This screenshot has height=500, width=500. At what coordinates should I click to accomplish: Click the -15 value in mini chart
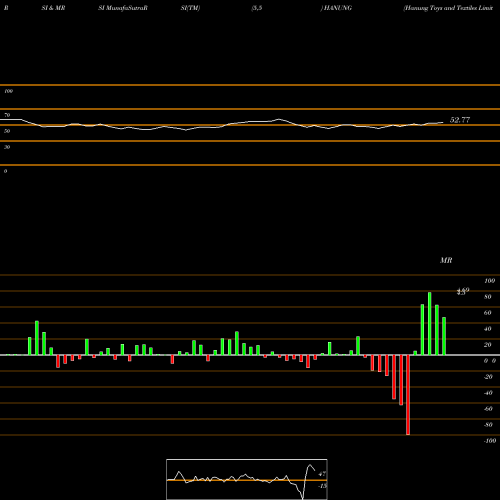322,486
